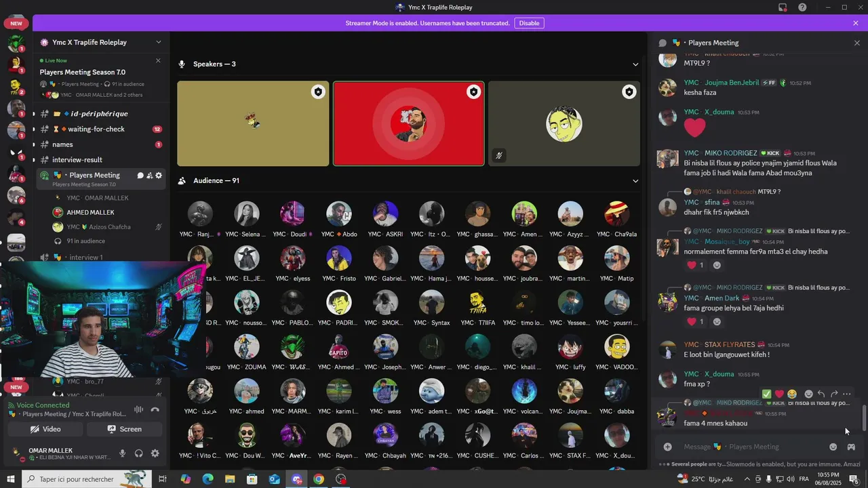The image size is (868, 488).
Task: Open the emoji picker in message box
Action: click(x=833, y=447)
